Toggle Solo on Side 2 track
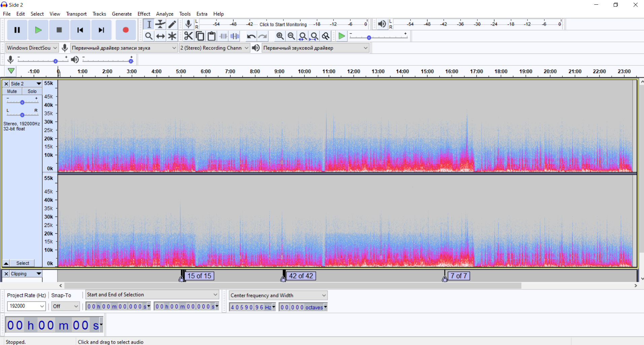 [32, 91]
